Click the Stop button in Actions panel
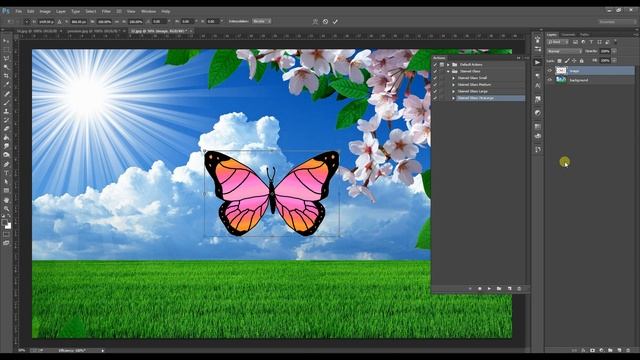The width and height of the screenshot is (640, 360). [x=470, y=289]
